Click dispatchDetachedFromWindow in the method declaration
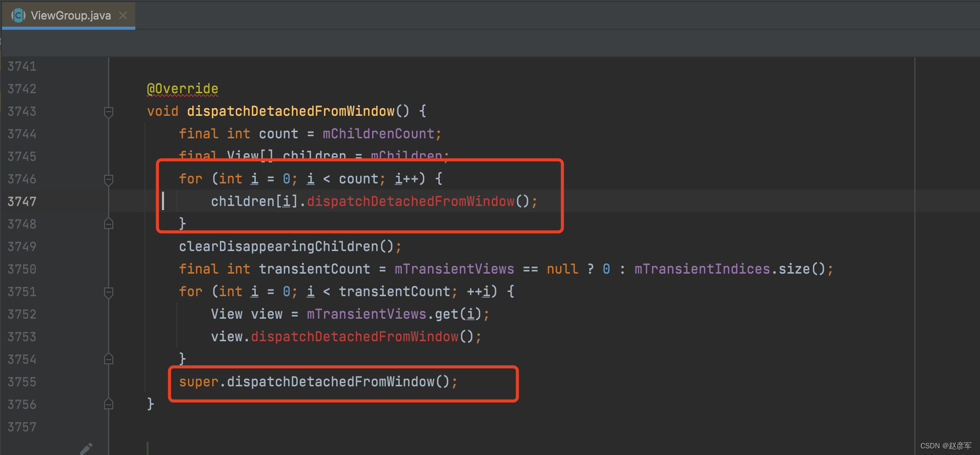Image resolution: width=980 pixels, height=455 pixels. pos(291,112)
